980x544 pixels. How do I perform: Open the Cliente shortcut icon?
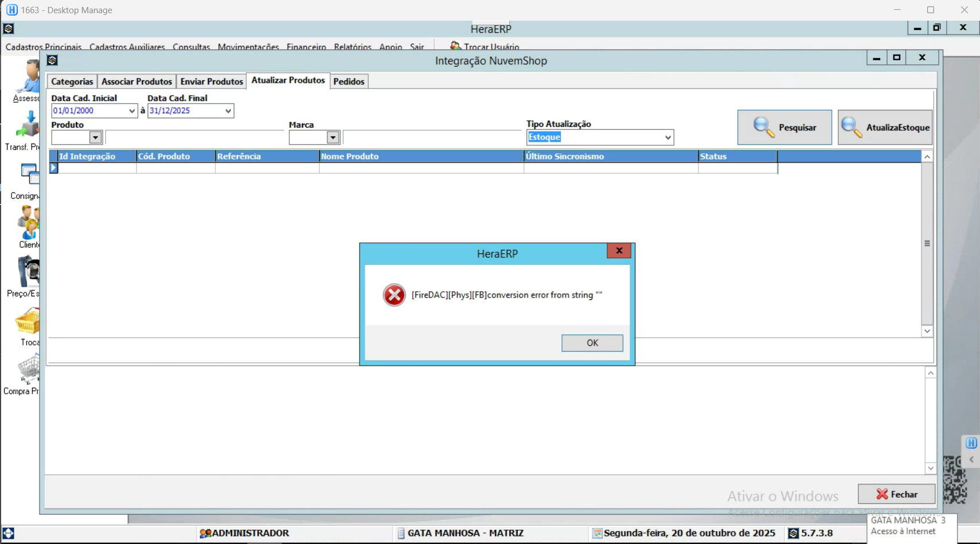coord(28,223)
